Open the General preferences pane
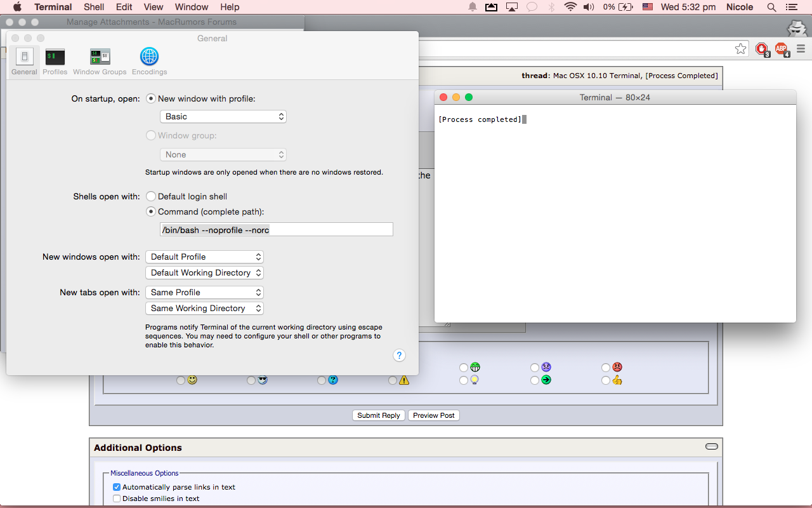The height and width of the screenshot is (508, 812). 24,62
